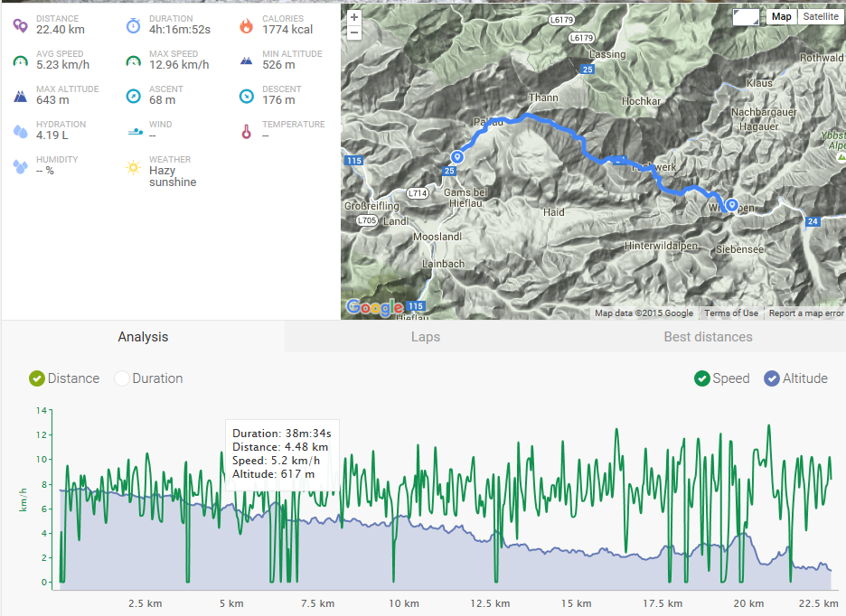This screenshot has width=846, height=616.
Task: Click the ascent arrow icon
Action: coord(133,96)
